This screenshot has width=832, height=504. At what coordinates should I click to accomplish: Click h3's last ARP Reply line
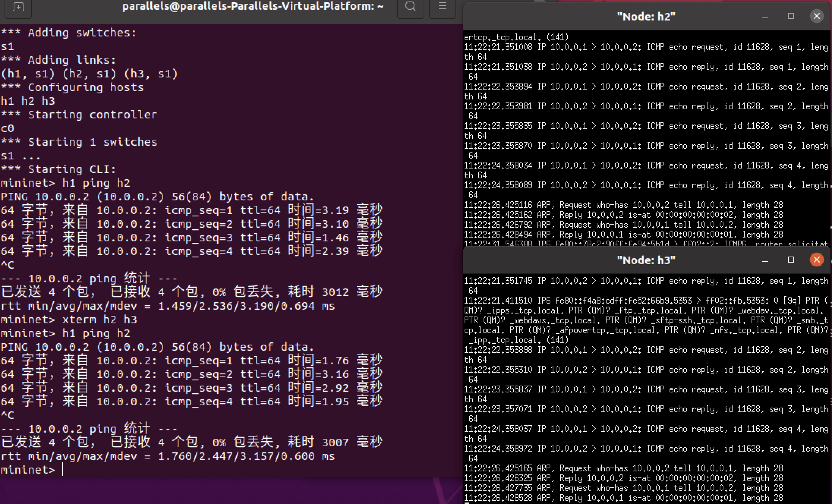pyautogui.click(x=623, y=498)
